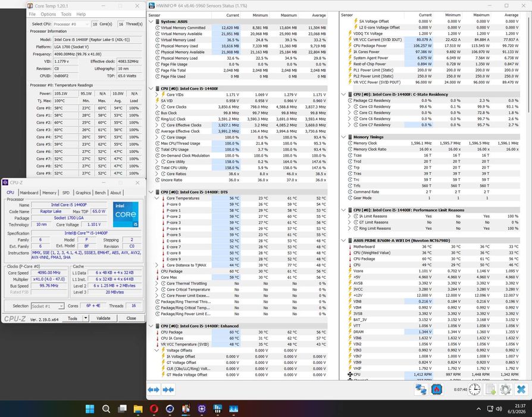Open the Select CPU dropdown in Core Temp
532x417 pixels.
pos(71,24)
